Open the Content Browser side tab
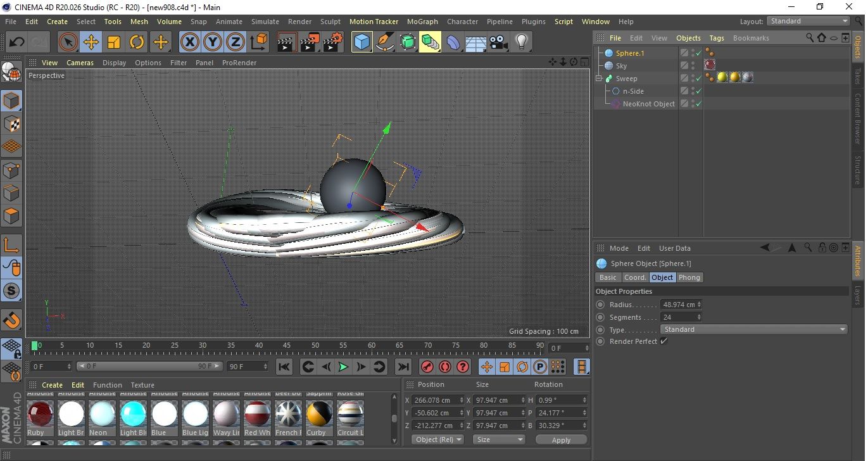Image resolution: width=868 pixels, height=461 pixels. [858, 119]
